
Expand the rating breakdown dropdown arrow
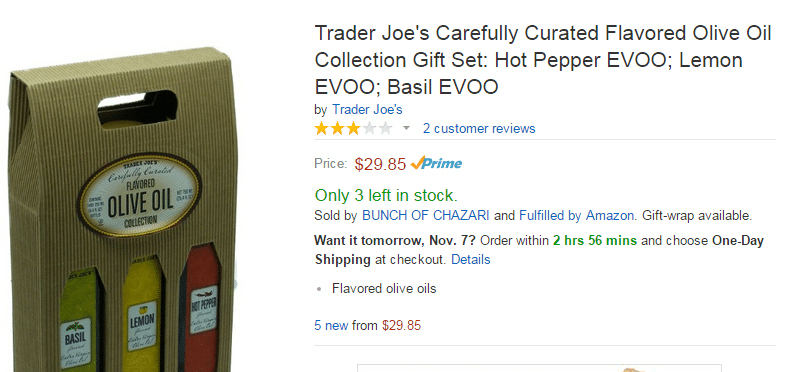click(406, 128)
